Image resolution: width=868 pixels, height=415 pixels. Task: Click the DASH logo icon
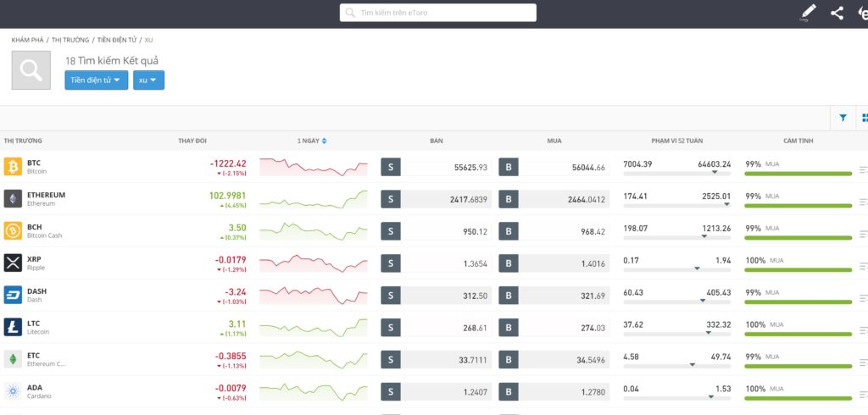13,295
